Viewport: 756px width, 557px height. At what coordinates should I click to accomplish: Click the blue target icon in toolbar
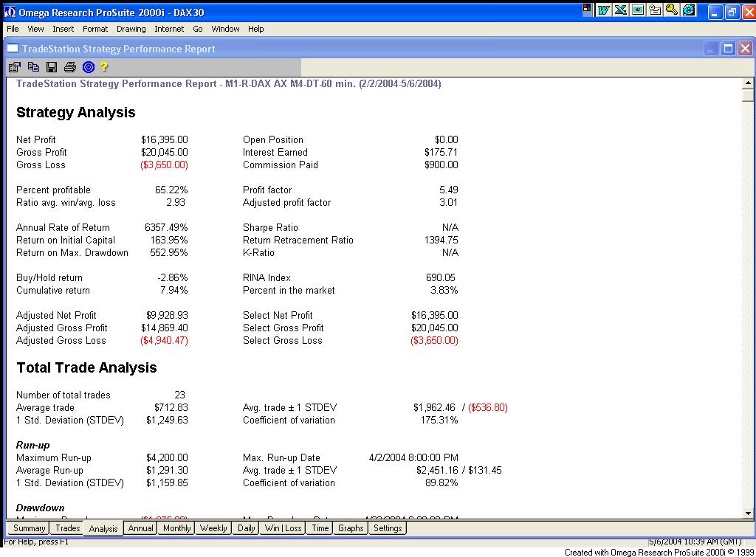pos(89,67)
